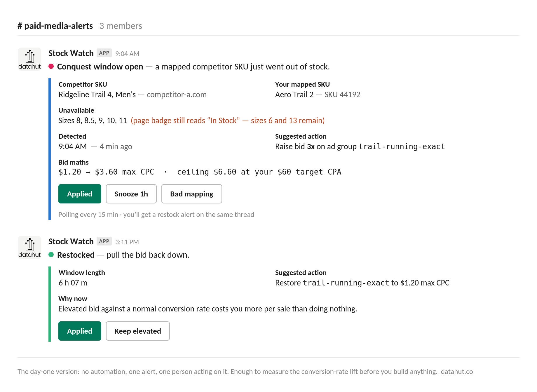Viewport: 537px width, 392px height.
Task: View the 3 members list
Action: click(121, 26)
